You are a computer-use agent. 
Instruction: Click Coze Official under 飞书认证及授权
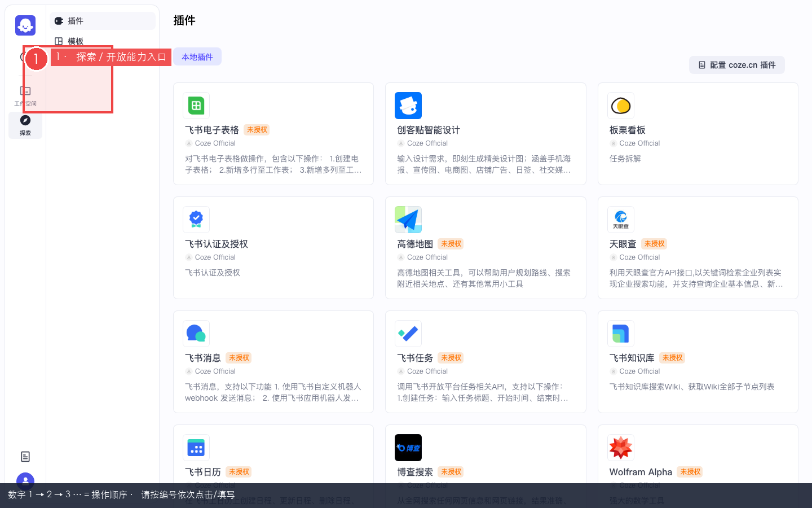click(x=215, y=257)
